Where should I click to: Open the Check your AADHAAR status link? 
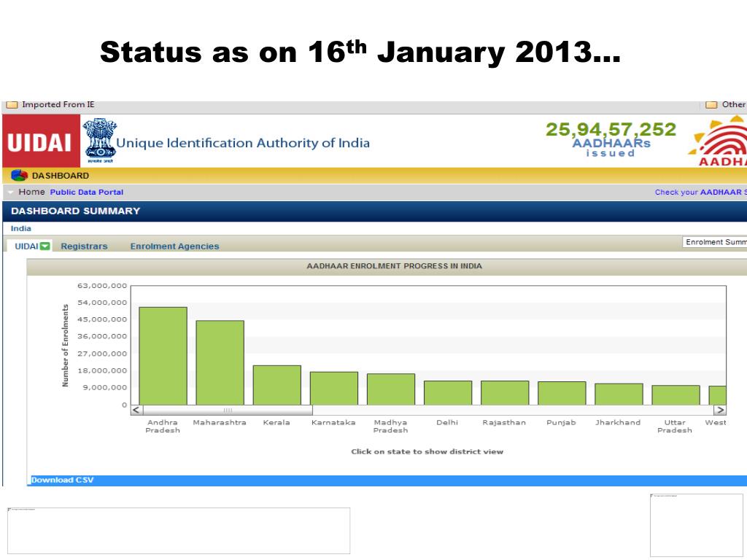tap(701, 192)
